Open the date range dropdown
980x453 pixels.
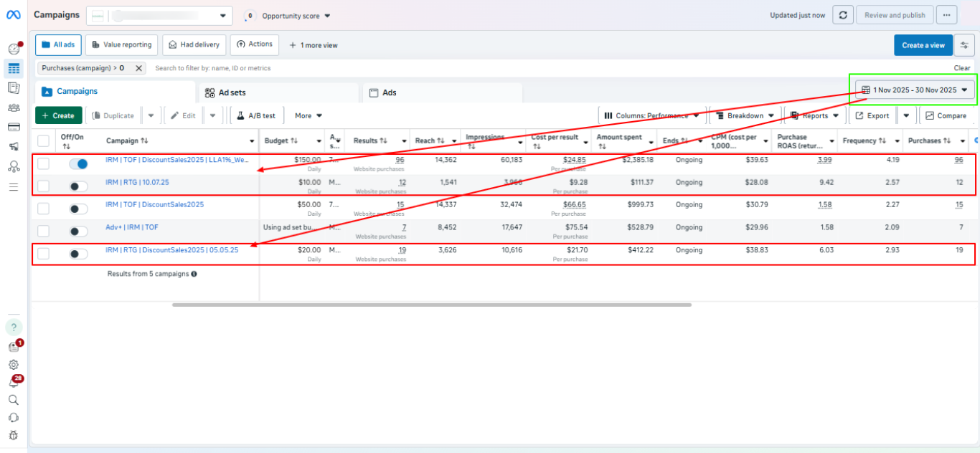pos(916,90)
